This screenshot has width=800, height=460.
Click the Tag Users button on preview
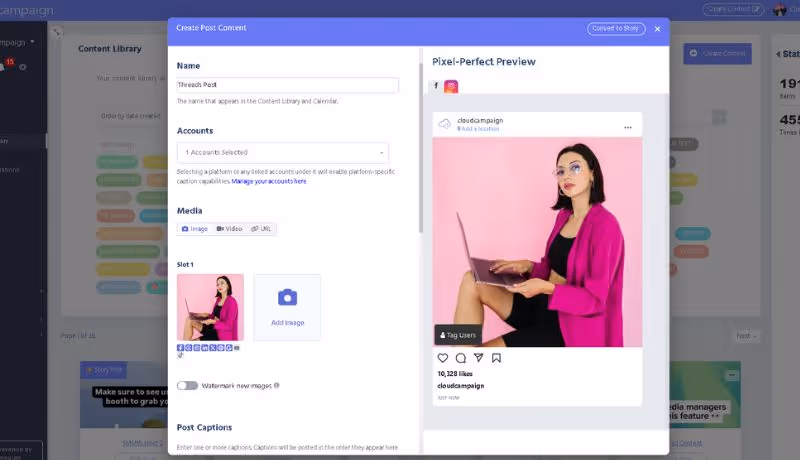click(x=458, y=335)
